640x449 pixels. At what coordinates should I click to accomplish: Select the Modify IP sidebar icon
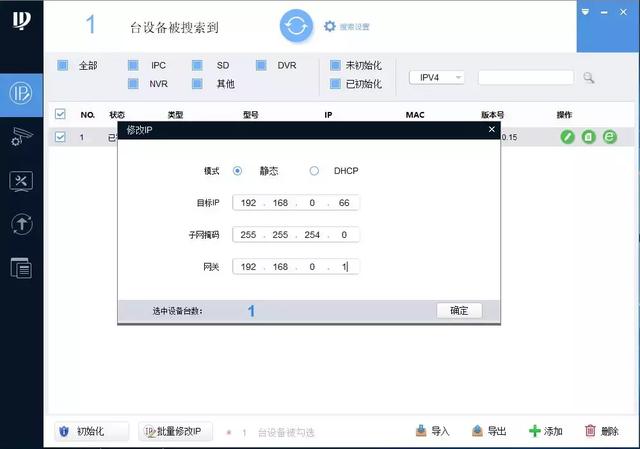(x=21, y=94)
